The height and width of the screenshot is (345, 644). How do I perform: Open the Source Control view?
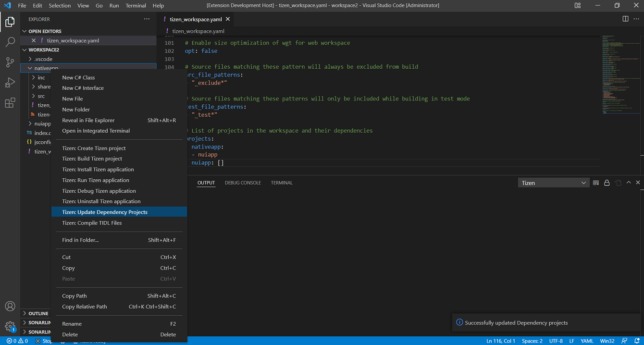coord(10,62)
